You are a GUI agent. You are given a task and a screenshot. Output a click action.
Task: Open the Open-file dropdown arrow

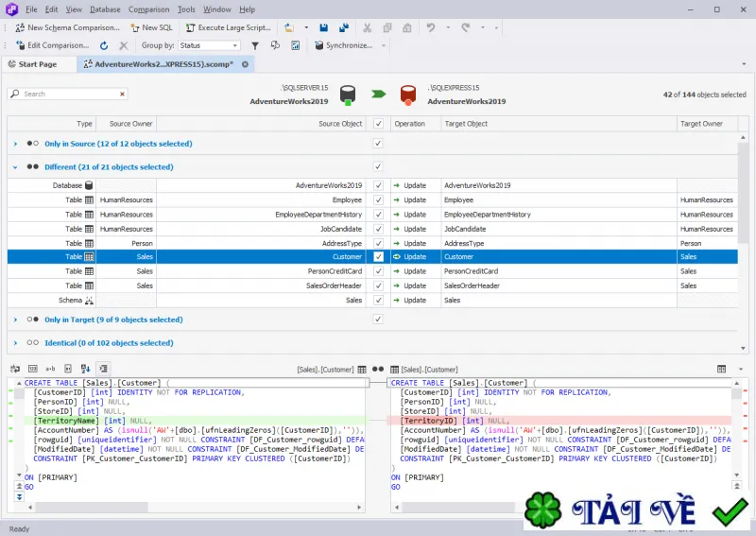(x=306, y=27)
